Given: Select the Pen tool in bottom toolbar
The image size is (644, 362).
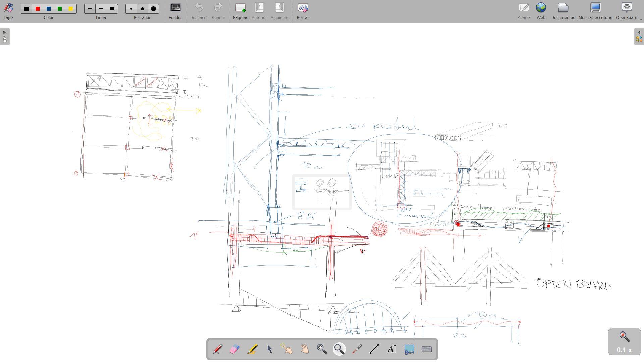Looking at the screenshot, I should click(x=217, y=349).
